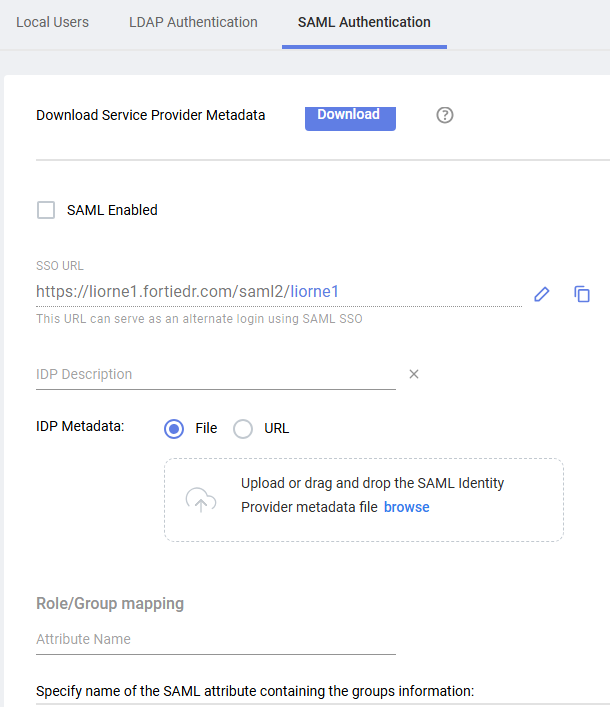Enable the SAML Enabled checkbox
610x707 pixels.
pos(45,210)
